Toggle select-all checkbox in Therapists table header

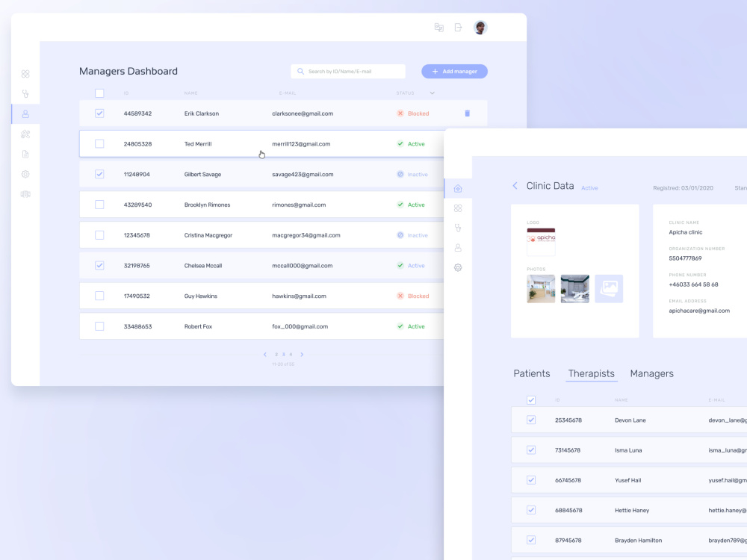530,400
